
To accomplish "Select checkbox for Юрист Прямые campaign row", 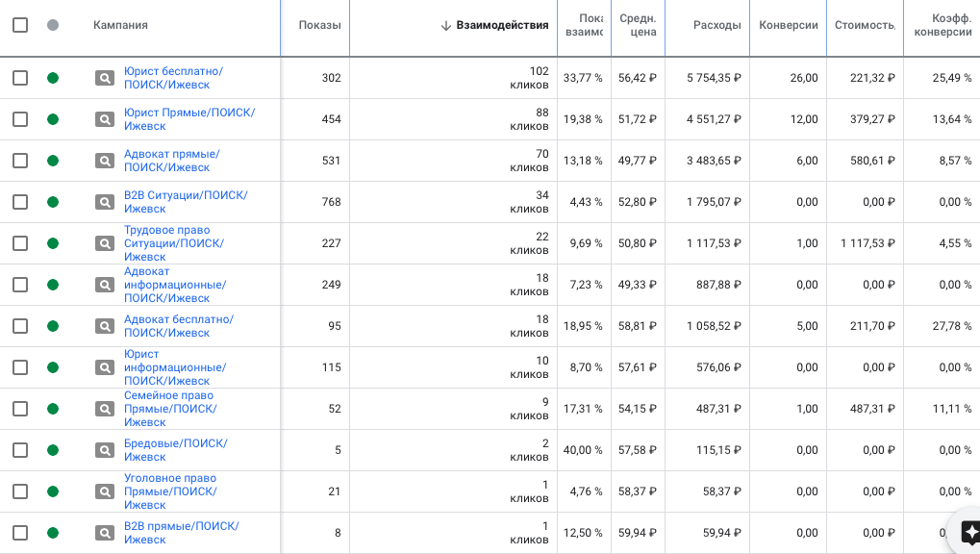I will coord(20,119).
